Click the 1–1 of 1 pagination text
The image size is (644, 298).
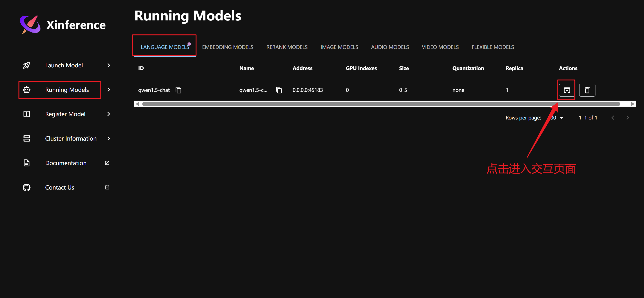[x=588, y=118]
